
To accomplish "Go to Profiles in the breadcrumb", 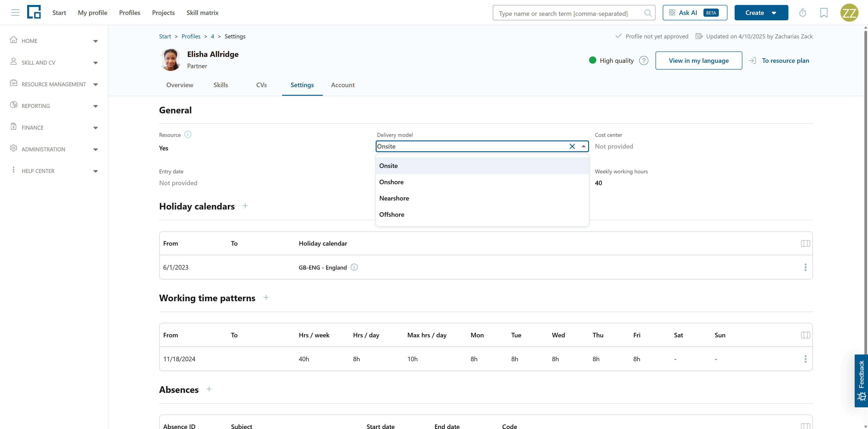I will 191,36.
